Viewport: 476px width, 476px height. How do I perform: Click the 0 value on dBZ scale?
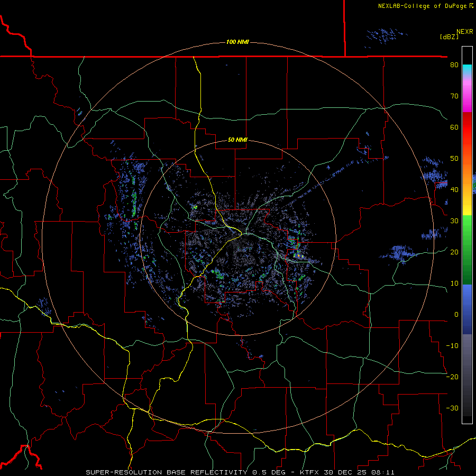tap(456, 315)
